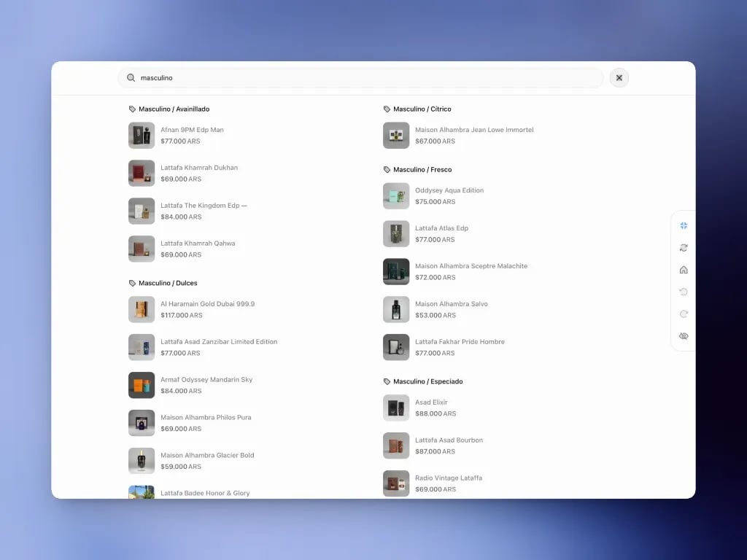This screenshot has width=747, height=560.
Task: Open the Masculino / Cítrico category
Action: (x=422, y=109)
